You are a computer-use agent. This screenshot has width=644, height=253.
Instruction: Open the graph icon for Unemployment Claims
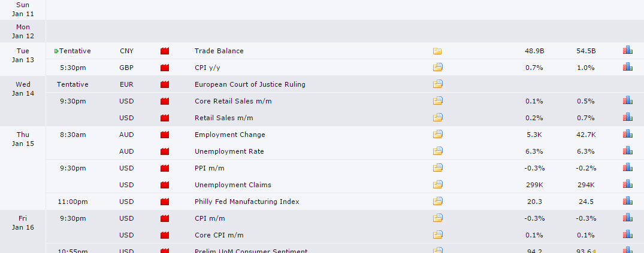coord(627,184)
